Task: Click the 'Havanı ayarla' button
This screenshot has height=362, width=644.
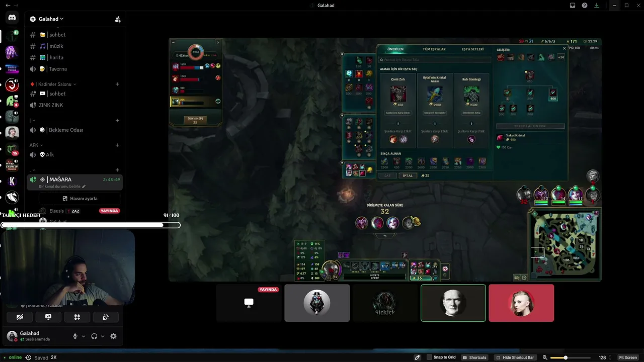Action: [80, 199]
